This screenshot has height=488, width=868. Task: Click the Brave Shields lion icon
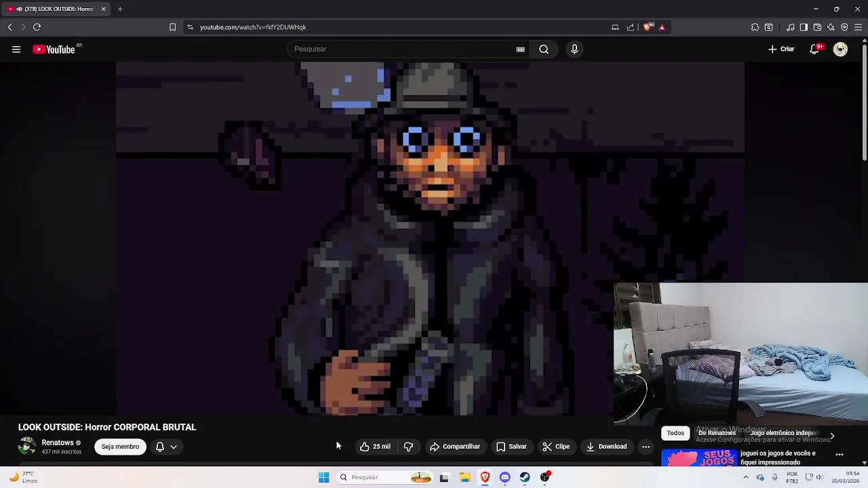click(648, 27)
